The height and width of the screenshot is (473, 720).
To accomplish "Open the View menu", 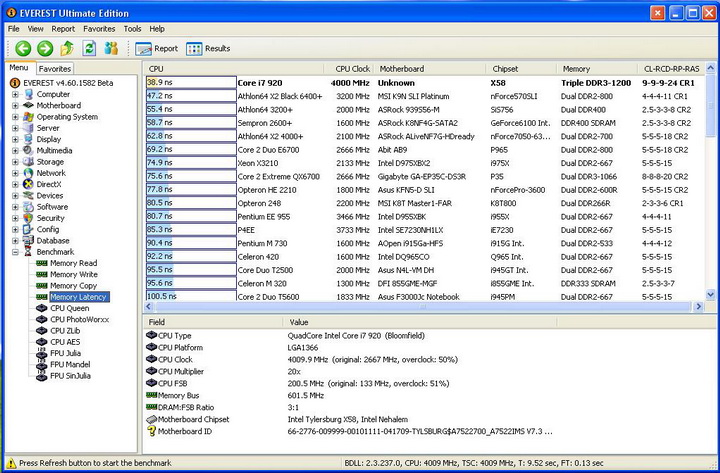I will (x=35, y=29).
